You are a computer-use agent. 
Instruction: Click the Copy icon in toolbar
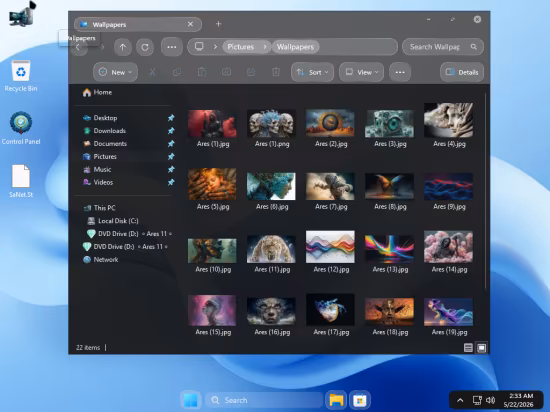(x=177, y=72)
